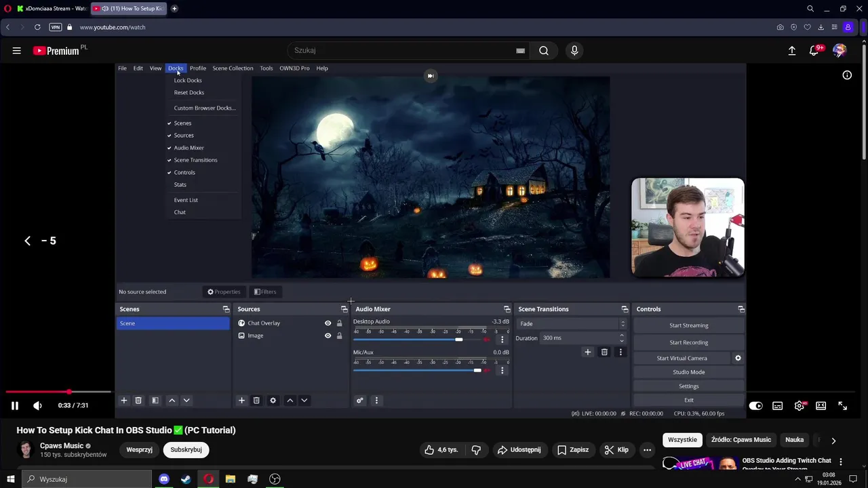868x488 pixels.
Task: Start voice search with the microphone icon
Action: 574,51
